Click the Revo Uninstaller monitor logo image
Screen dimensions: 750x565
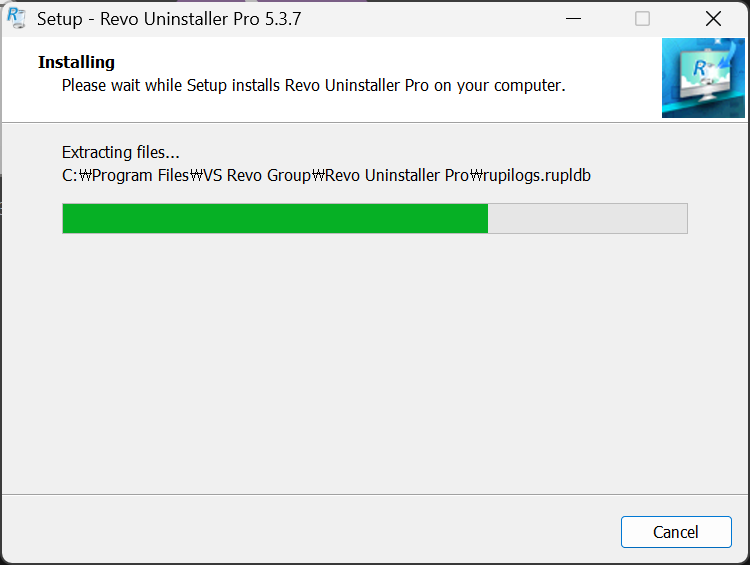pyautogui.click(x=703, y=78)
